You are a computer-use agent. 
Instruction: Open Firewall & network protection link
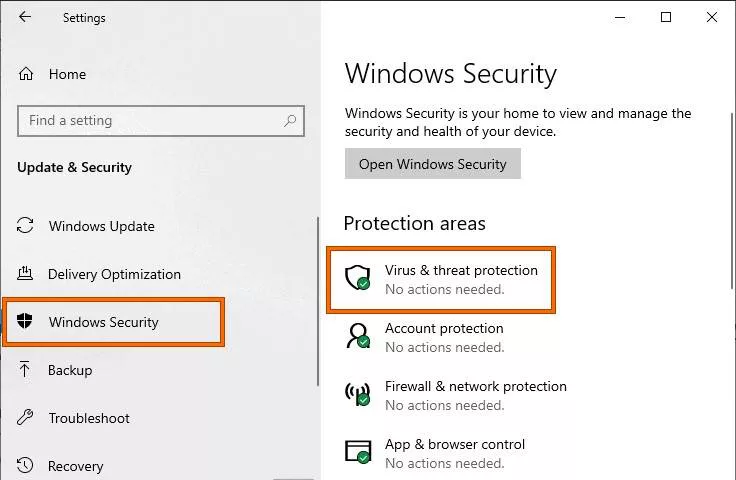(475, 386)
